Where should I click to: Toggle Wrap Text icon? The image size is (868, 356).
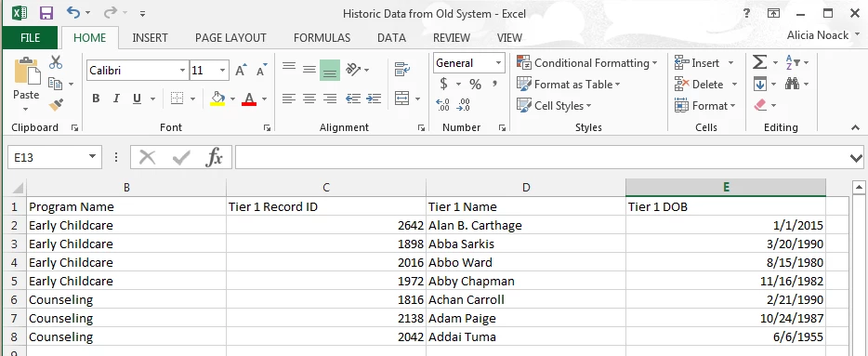pos(401,69)
